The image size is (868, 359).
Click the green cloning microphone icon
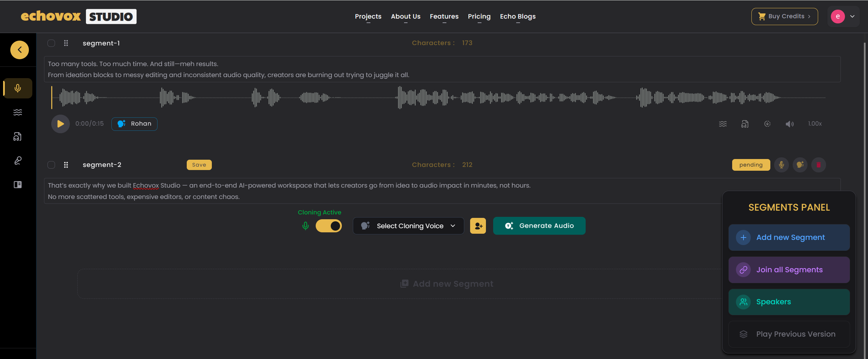305,226
